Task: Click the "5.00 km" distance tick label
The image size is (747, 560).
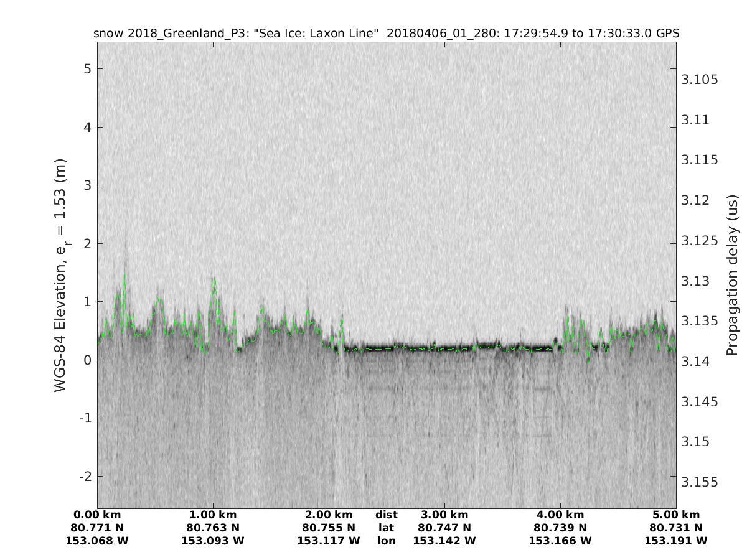Action: click(676, 515)
